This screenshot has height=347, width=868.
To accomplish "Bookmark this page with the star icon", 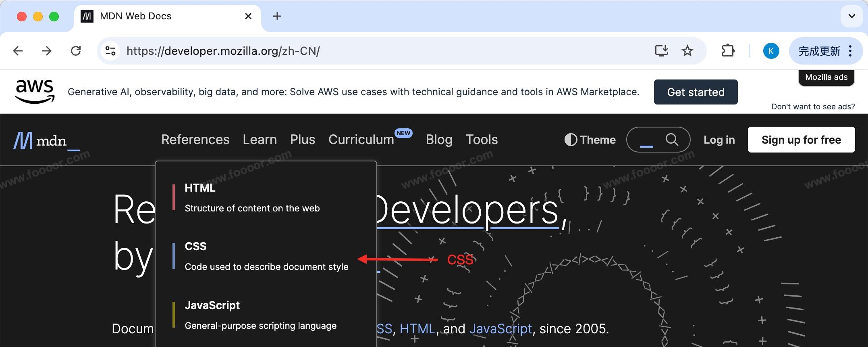I will (687, 51).
